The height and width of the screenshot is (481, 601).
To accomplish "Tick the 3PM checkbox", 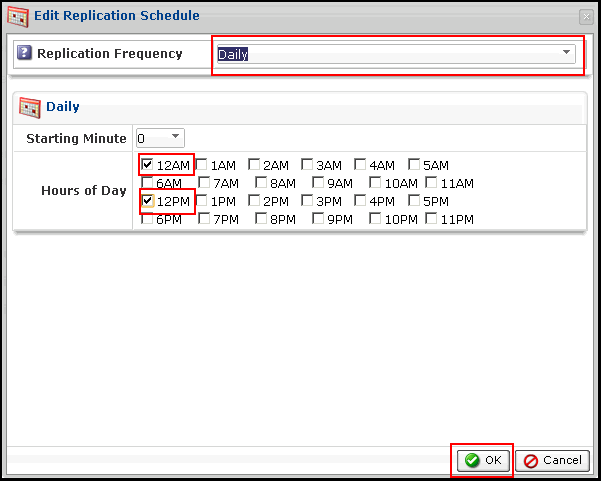I will click(x=307, y=200).
